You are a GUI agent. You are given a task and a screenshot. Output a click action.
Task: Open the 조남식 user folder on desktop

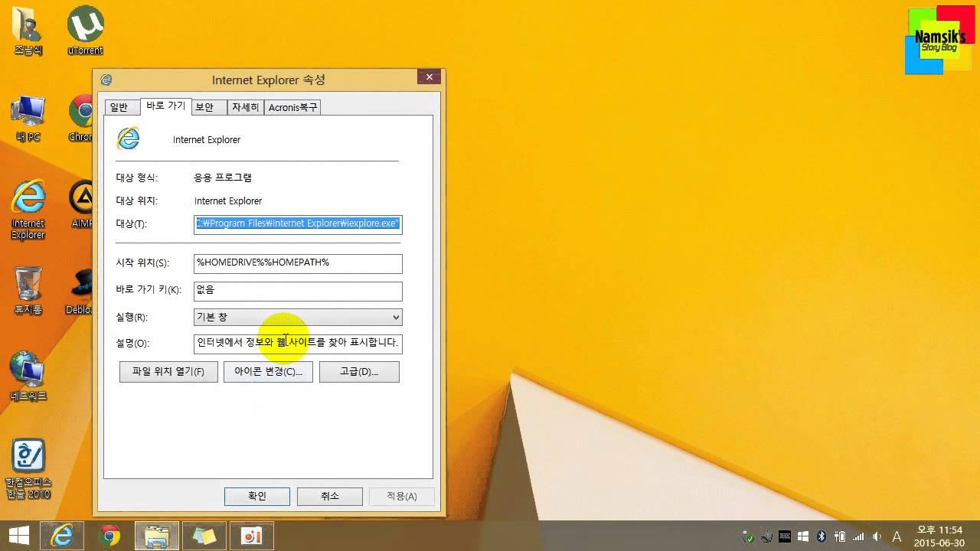pyautogui.click(x=28, y=31)
